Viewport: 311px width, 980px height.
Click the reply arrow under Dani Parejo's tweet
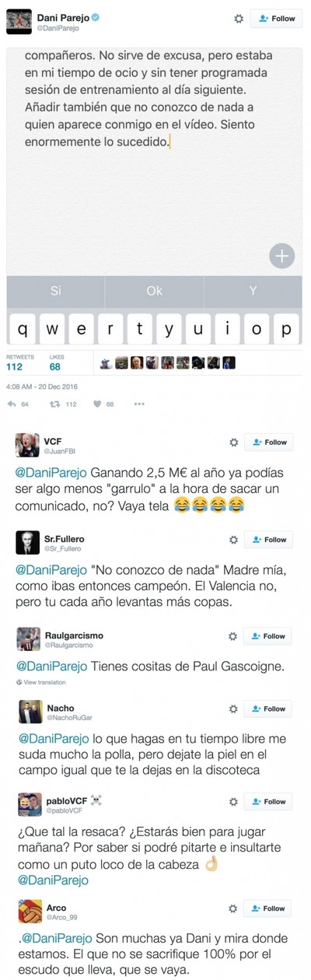point(12,404)
